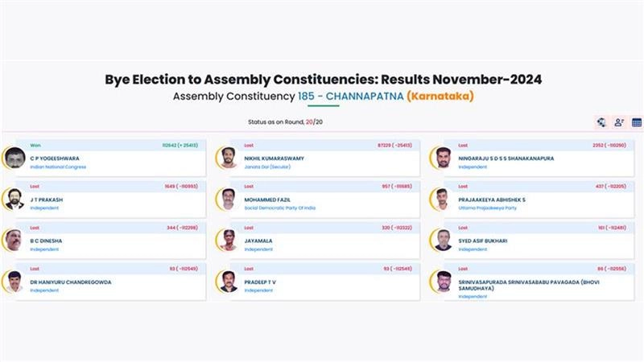The height and width of the screenshot is (362, 644).
Task: Click Syed Asif Bukhari's photo
Action: [443, 240]
